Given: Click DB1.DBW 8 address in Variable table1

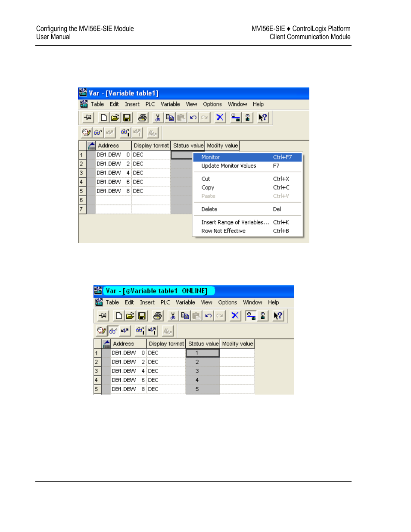Looking at the screenshot, I should pos(113,191).
